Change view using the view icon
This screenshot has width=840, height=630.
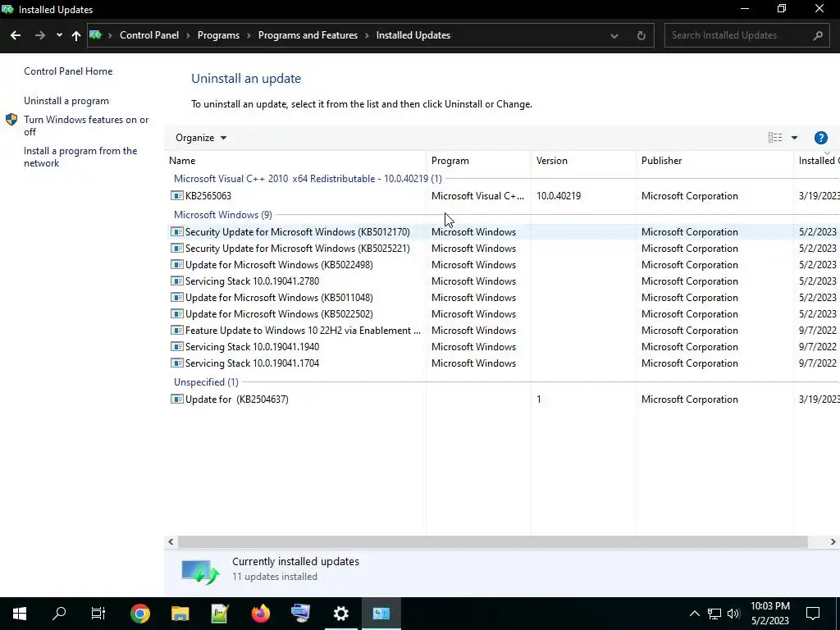coord(774,138)
